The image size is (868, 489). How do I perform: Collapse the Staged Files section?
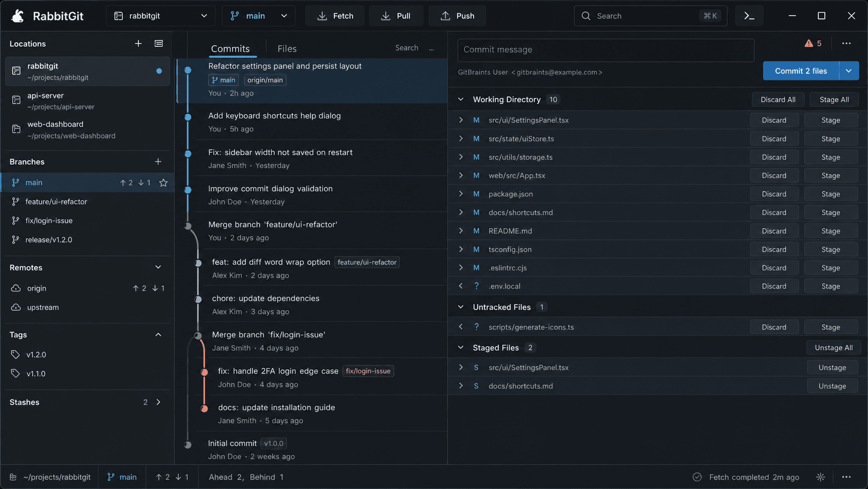tap(460, 348)
